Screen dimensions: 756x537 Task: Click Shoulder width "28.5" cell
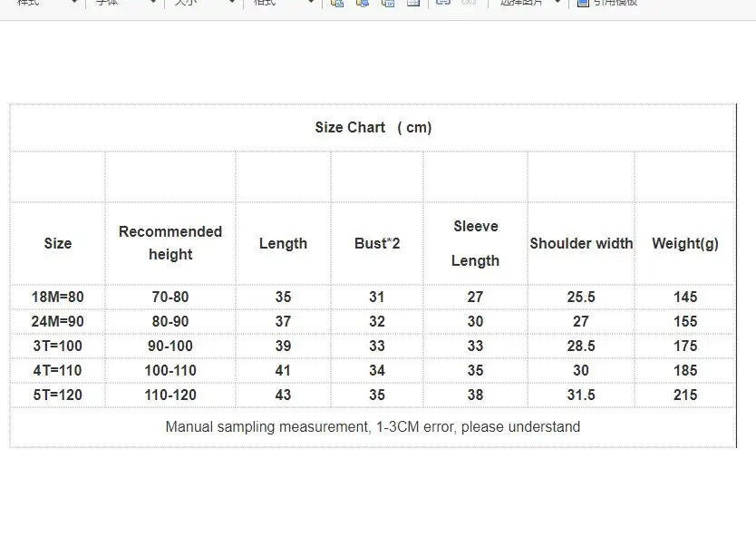tap(581, 346)
